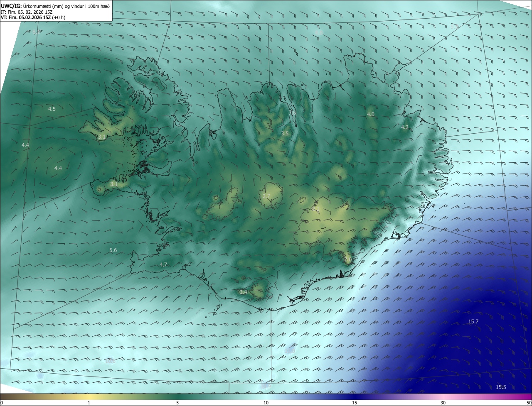Image resolution: width=532 pixels, height=406 pixels.
Task: Pick the pink legend band between 30 and 50
Action: [488, 396]
